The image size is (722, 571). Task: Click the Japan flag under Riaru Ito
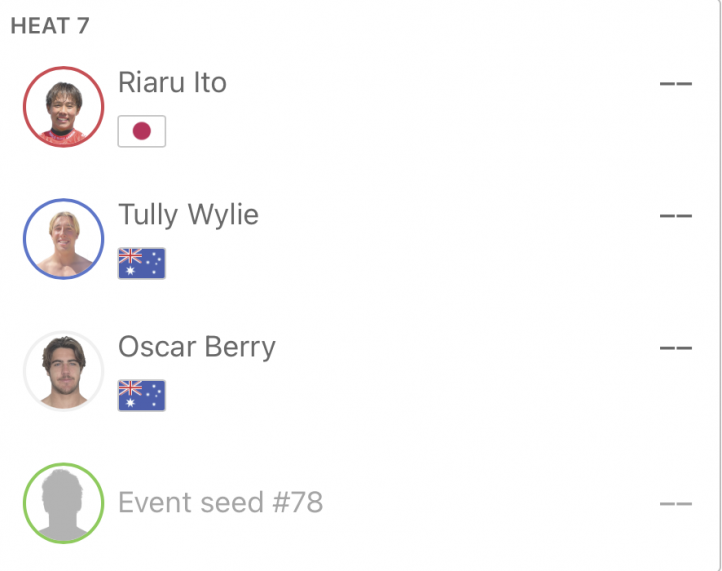pyautogui.click(x=142, y=131)
